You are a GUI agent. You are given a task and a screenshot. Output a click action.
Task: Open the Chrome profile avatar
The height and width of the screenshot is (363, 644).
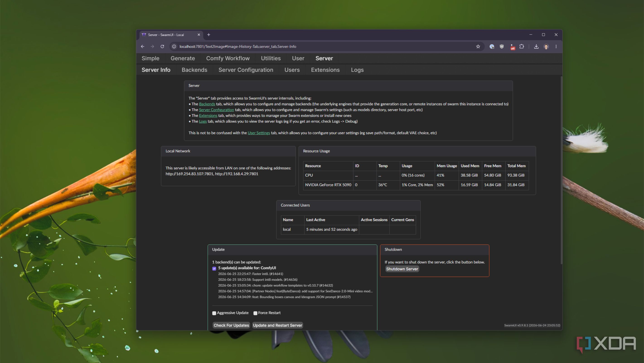[546, 47]
